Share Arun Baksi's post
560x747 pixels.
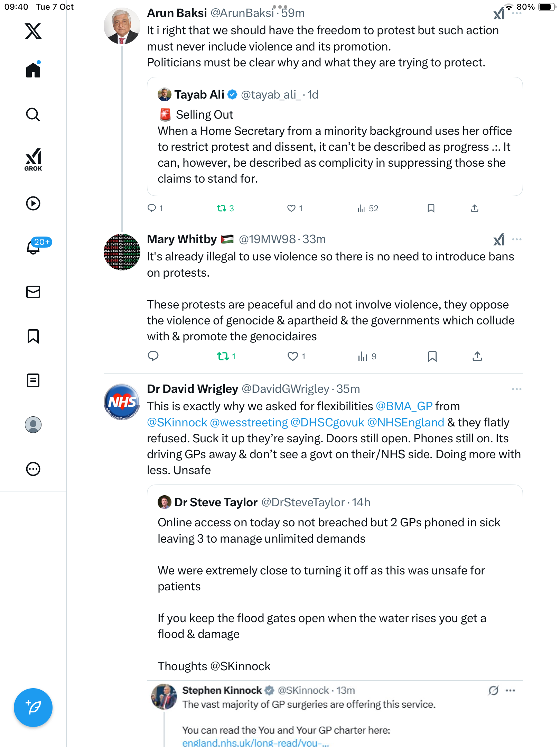475,208
